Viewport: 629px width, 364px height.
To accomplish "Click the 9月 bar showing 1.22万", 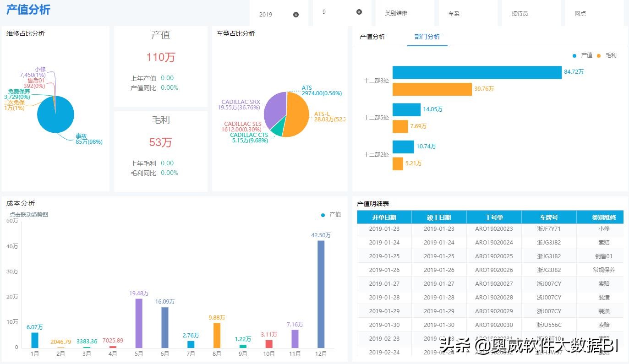I will (243, 346).
